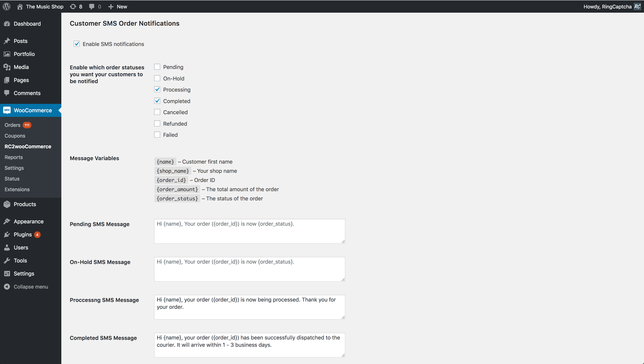Image resolution: width=644 pixels, height=364 pixels.
Task: Click the Media sidebar icon
Action: [7, 67]
